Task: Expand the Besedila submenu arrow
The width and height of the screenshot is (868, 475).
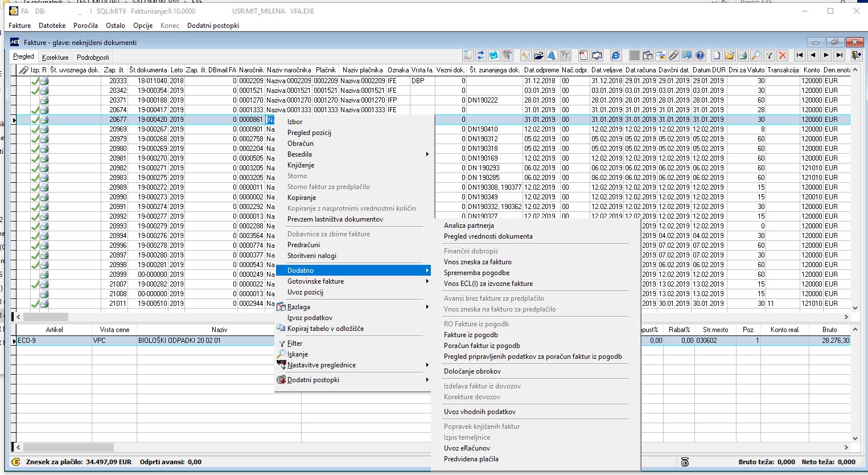Action: [x=427, y=154]
